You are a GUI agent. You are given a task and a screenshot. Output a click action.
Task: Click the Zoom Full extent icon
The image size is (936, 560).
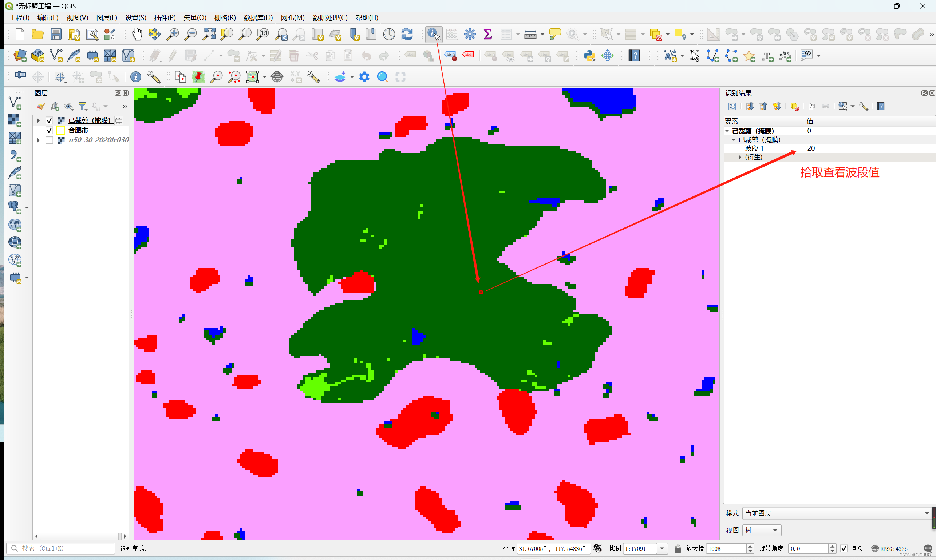click(x=209, y=34)
